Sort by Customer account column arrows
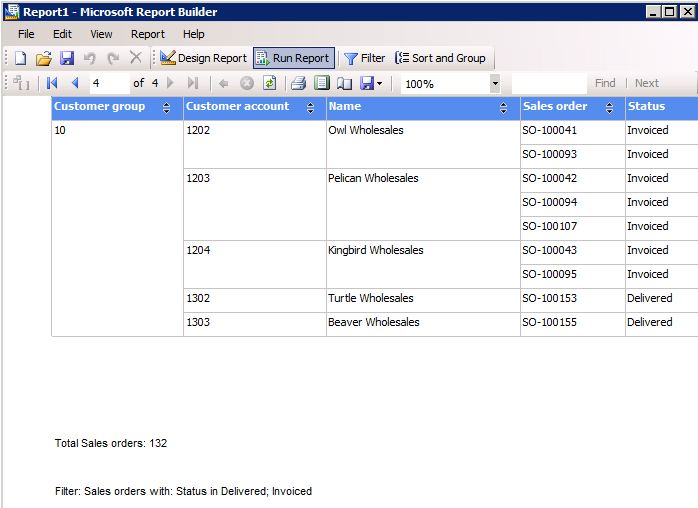This screenshot has height=508, width=698. (x=310, y=107)
